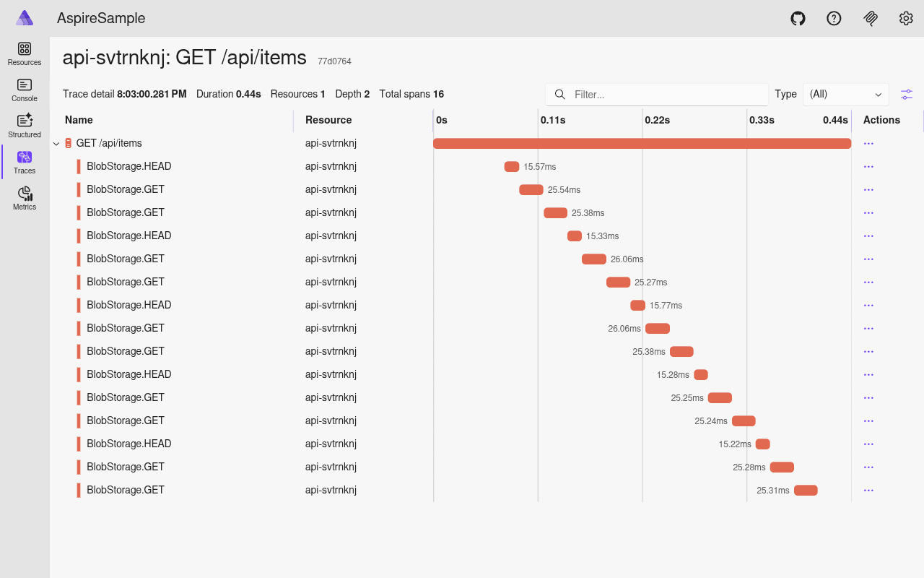Viewport: 924px width, 578px height.
Task: Click the paperclip icon in the header
Action: (871, 18)
